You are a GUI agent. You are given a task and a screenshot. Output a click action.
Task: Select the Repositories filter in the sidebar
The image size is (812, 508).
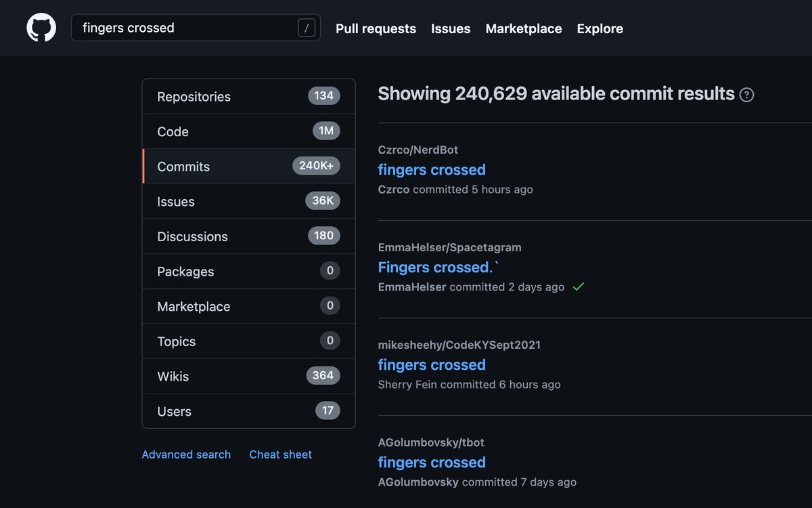(248, 96)
